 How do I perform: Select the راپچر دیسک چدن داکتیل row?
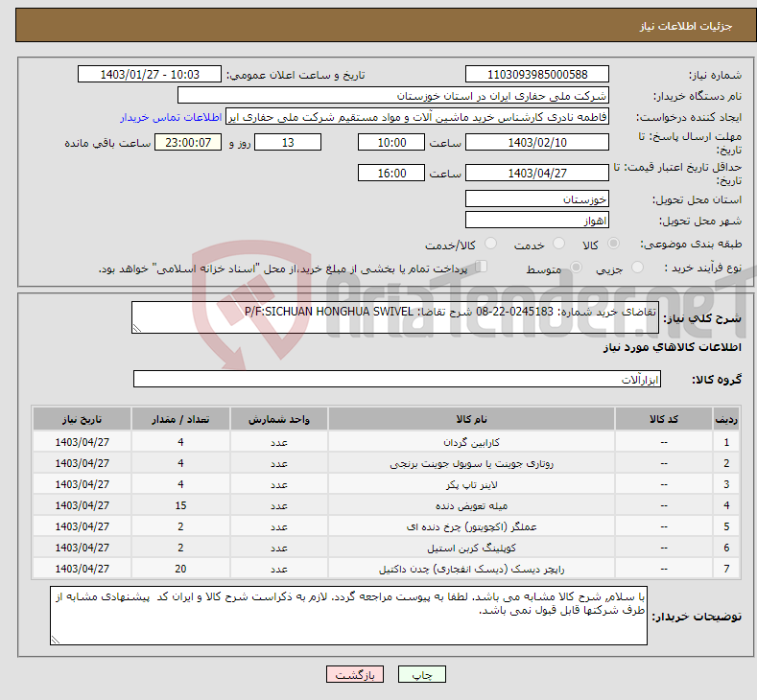[x=386, y=569]
